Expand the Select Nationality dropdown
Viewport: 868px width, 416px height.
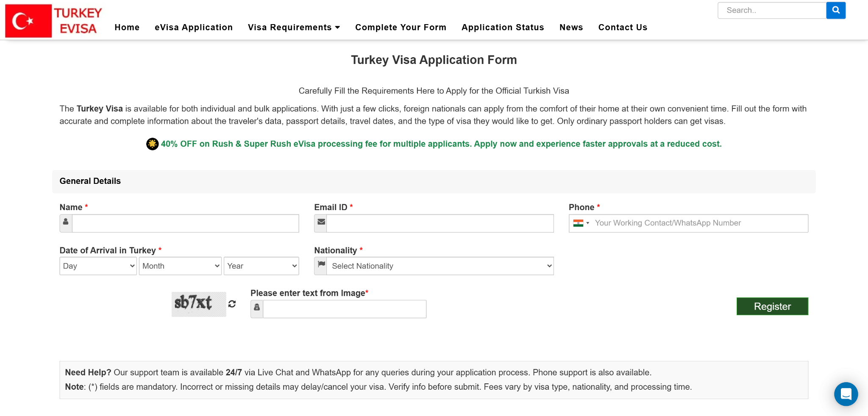pyautogui.click(x=440, y=266)
